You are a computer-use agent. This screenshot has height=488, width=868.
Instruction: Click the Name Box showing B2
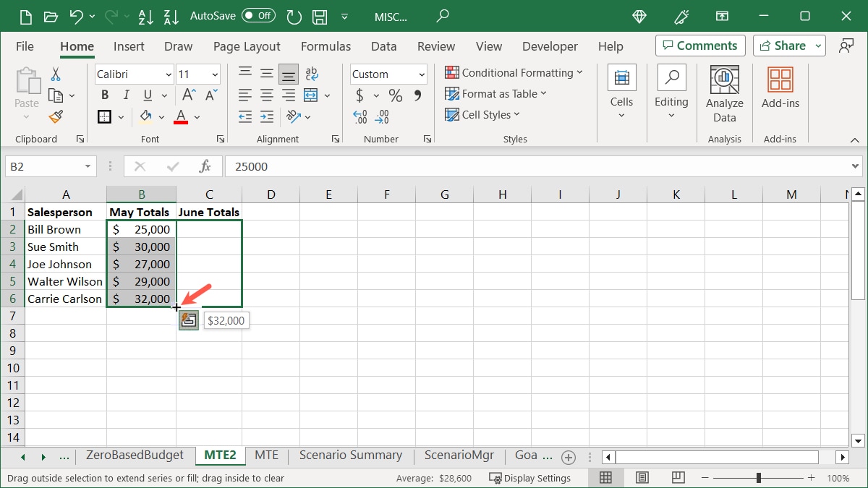(43, 166)
